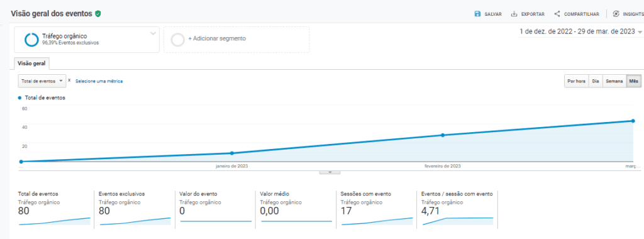Click the value 17 under Sessões com evento

coord(347,211)
